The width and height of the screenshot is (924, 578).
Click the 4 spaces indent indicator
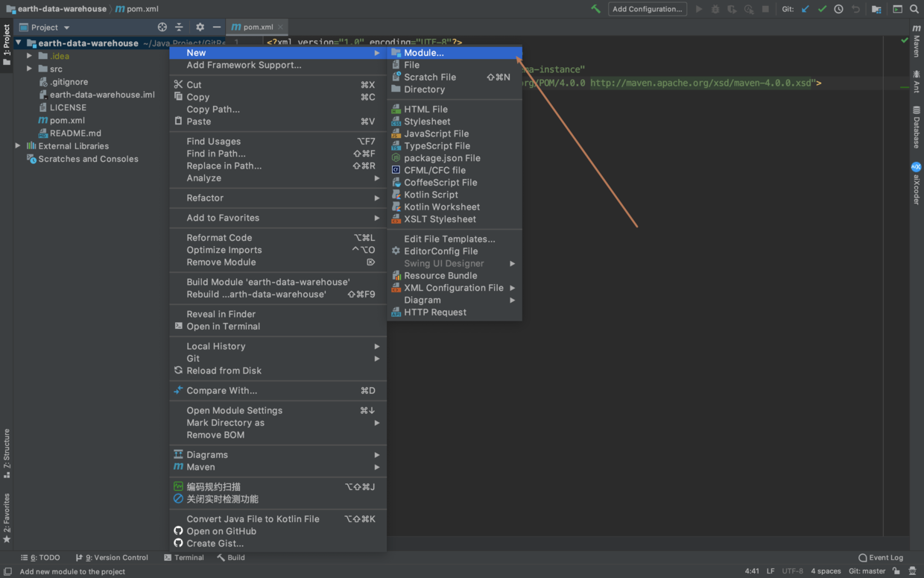click(826, 571)
